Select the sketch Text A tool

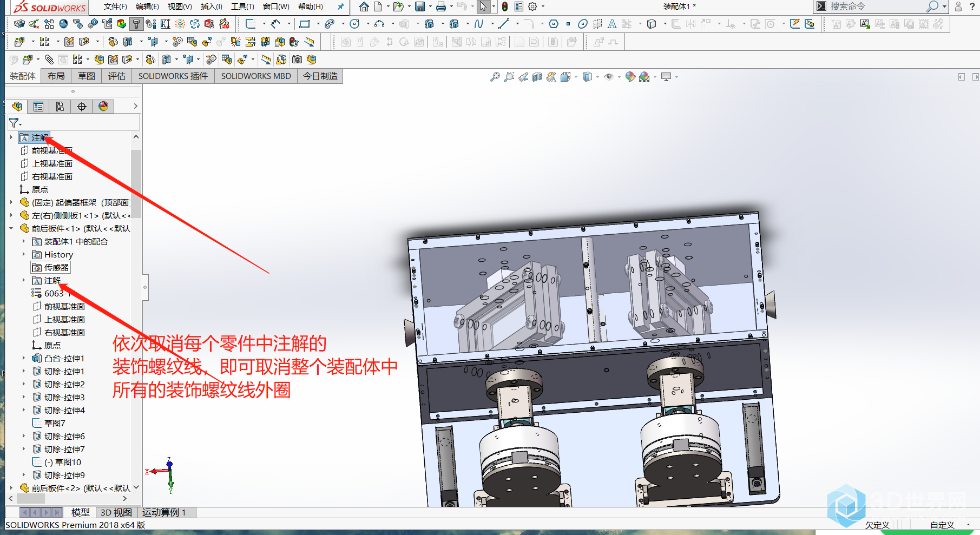click(612, 24)
